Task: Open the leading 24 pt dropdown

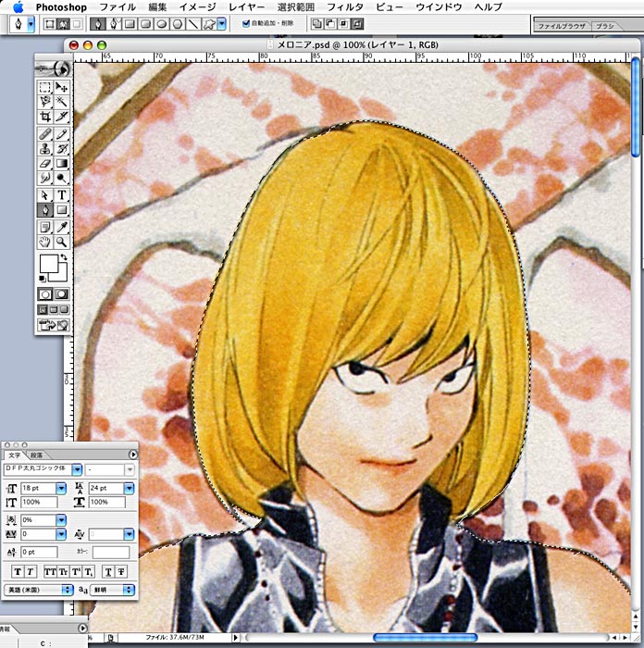Action: tap(129, 489)
